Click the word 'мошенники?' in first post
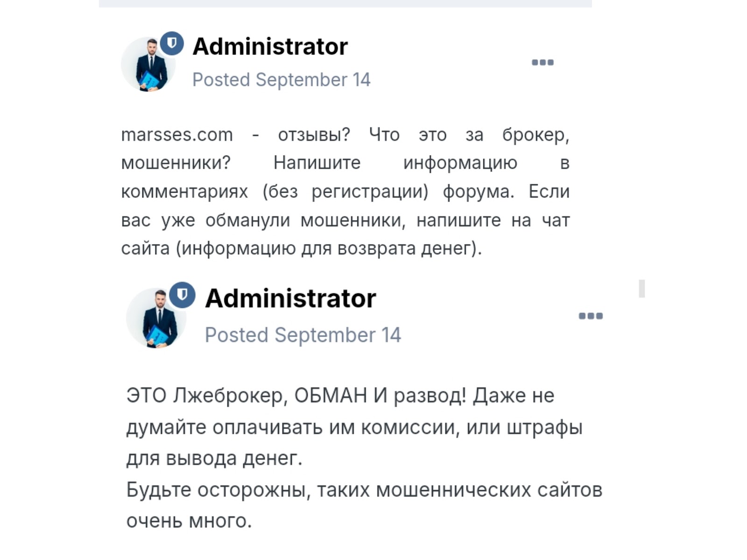Screen dimensions: 747x560 click(176, 163)
